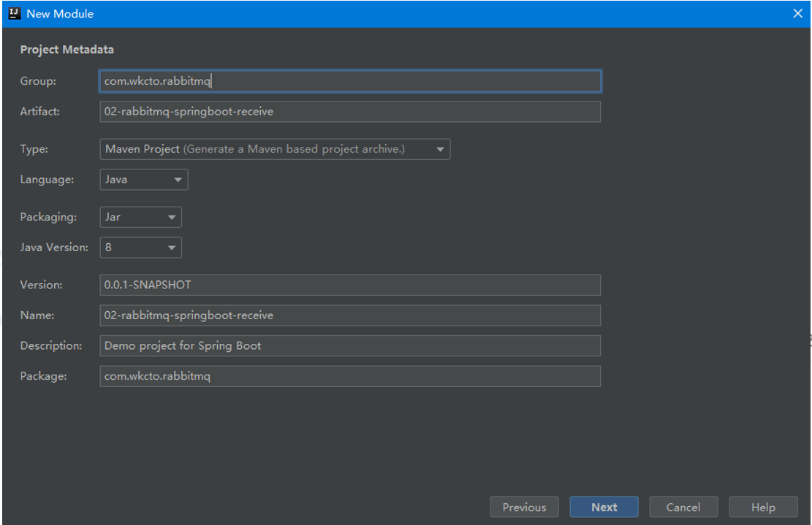Image resolution: width=812 pixels, height=525 pixels.
Task: Click the Java Version label
Action: [x=54, y=248]
